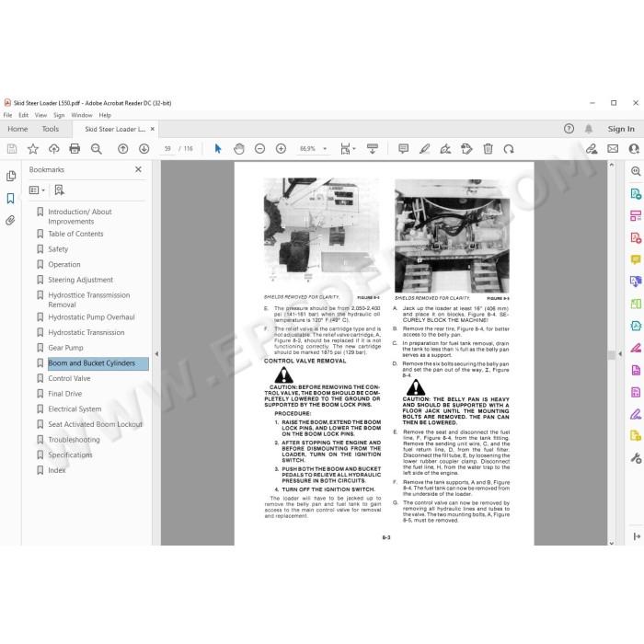Open the Specifications bookmark
Screen dimensions: 644x644
tap(70, 454)
